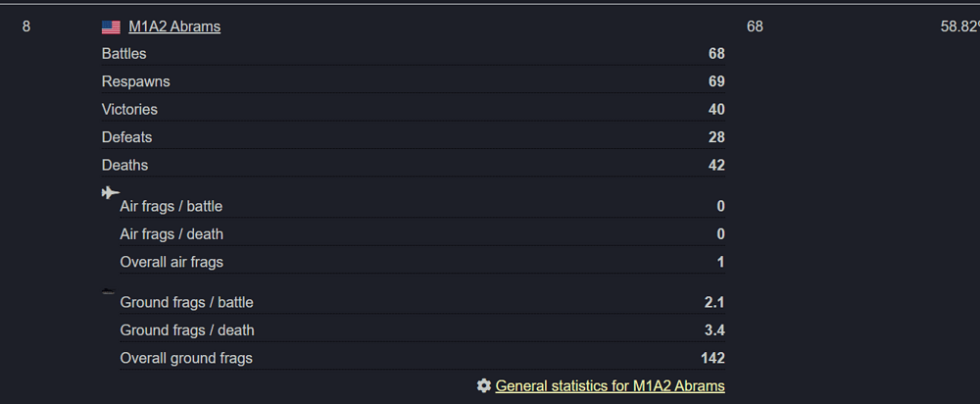The width and height of the screenshot is (980, 404).
Task: Click the Air frags / death row
Action: tap(422, 234)
